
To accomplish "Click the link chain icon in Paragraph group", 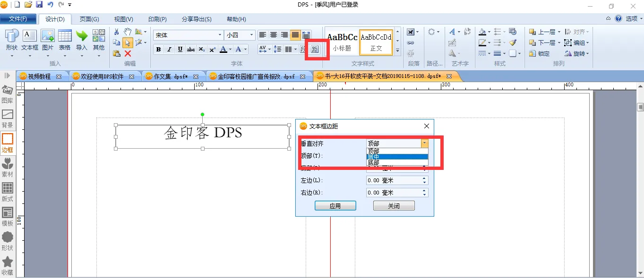I will tap(411, 43).
